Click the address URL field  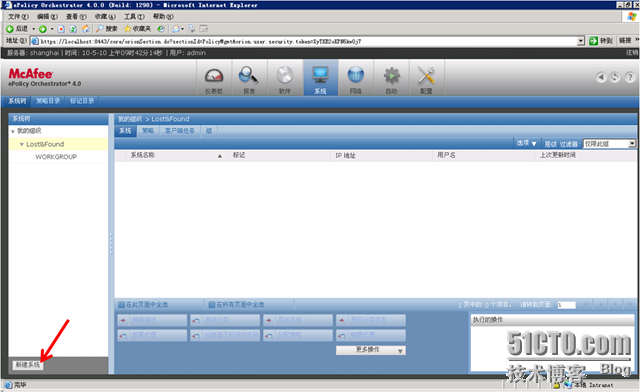coord(307,41)
